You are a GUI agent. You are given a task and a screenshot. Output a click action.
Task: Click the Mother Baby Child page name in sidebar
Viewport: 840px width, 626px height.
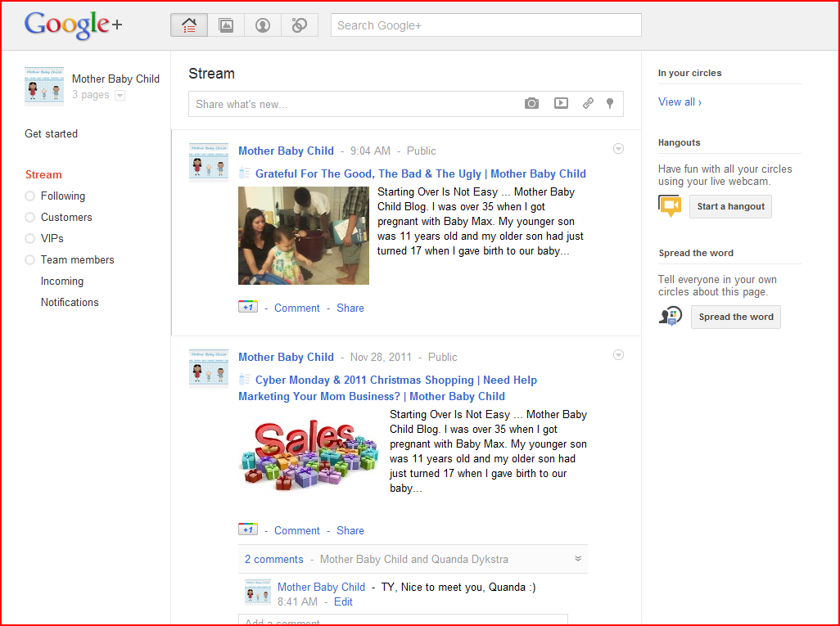(115, 79)
